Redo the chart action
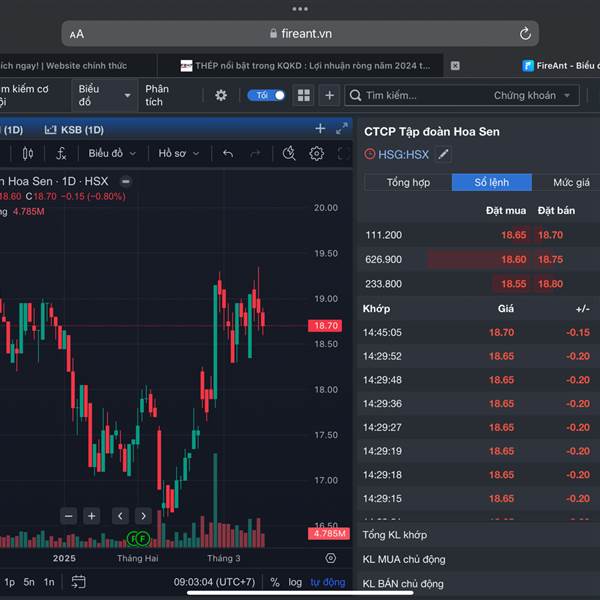Viewport: 600px width, 600px height. coord(255,154)
